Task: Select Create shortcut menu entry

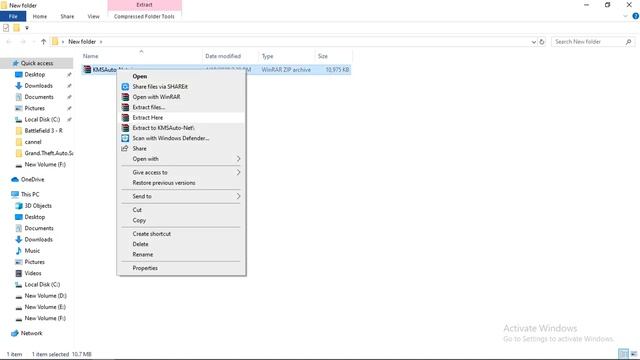Action: coord(181,234)
